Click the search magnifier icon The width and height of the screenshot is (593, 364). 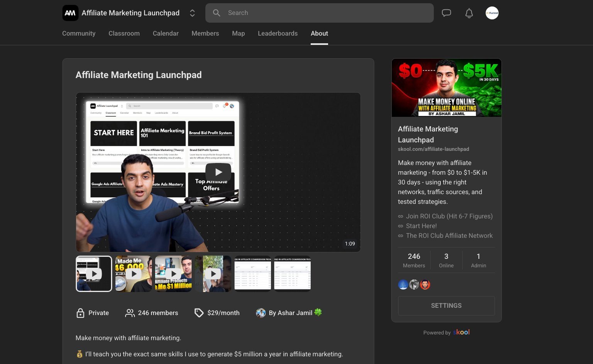[x=217, y=13]
